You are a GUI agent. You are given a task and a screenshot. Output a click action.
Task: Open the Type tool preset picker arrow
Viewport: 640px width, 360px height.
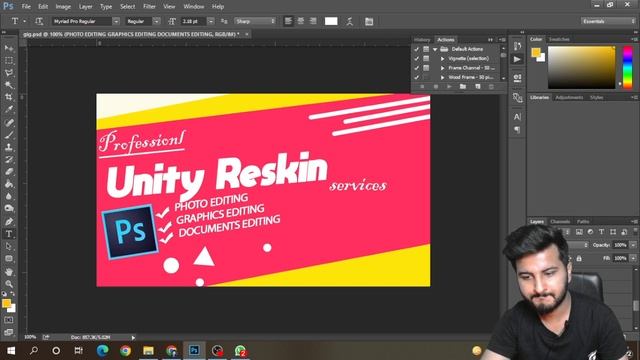24,21
